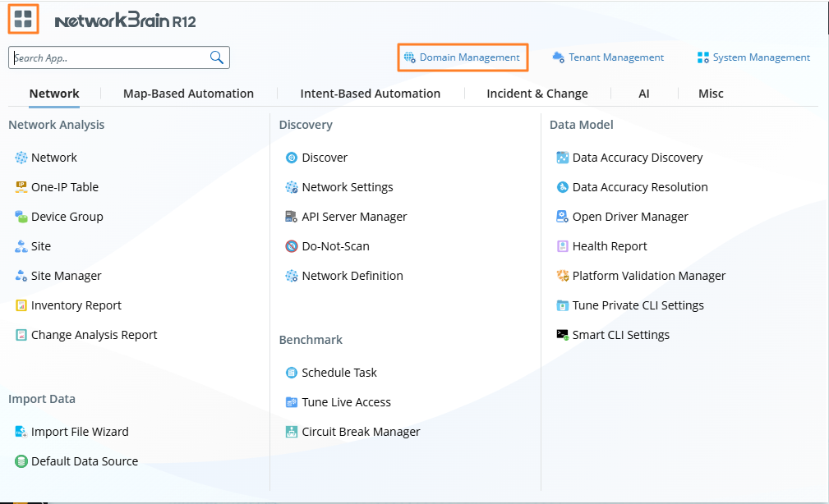Switch to Map-Based Automation tab

188,94
